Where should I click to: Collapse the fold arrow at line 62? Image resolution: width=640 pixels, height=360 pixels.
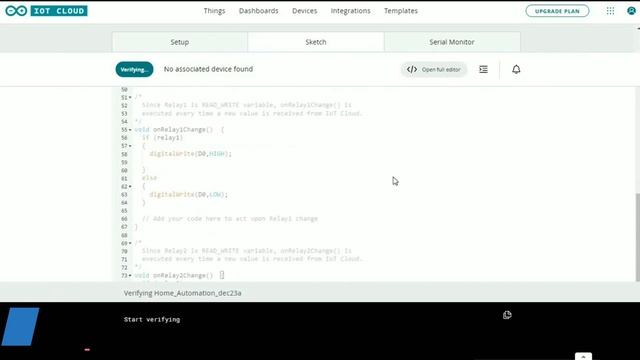pyautogui.click(x=130, y=187)
